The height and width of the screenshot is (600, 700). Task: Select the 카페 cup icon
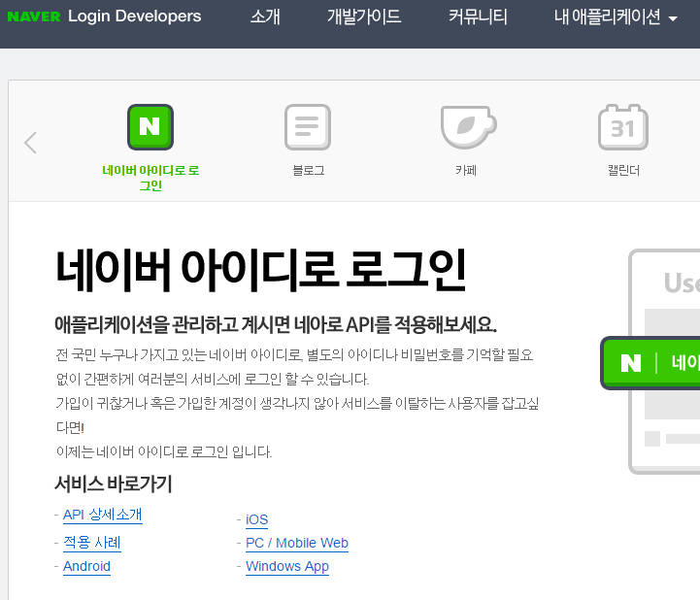pyautogui.click(x=468, y=127)
